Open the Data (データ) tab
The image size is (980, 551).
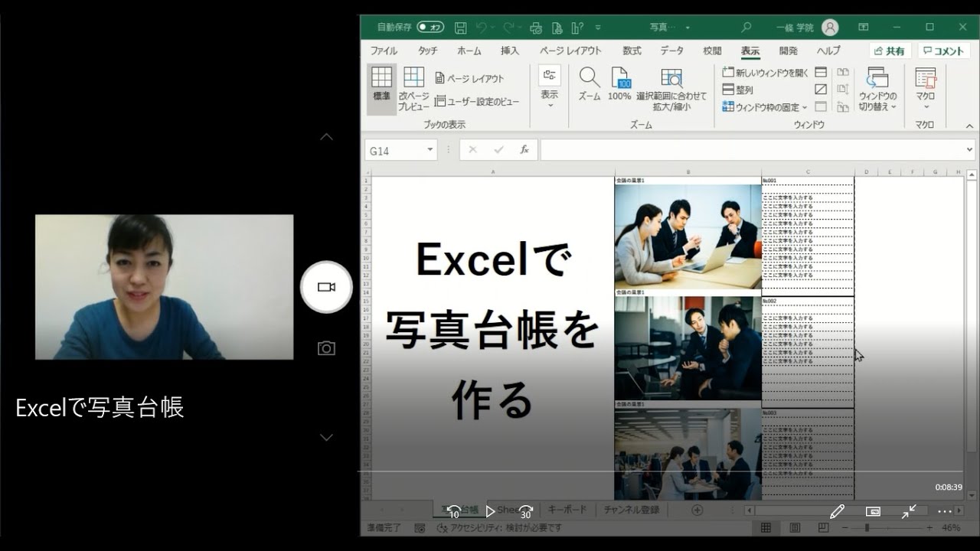(672, 51)
